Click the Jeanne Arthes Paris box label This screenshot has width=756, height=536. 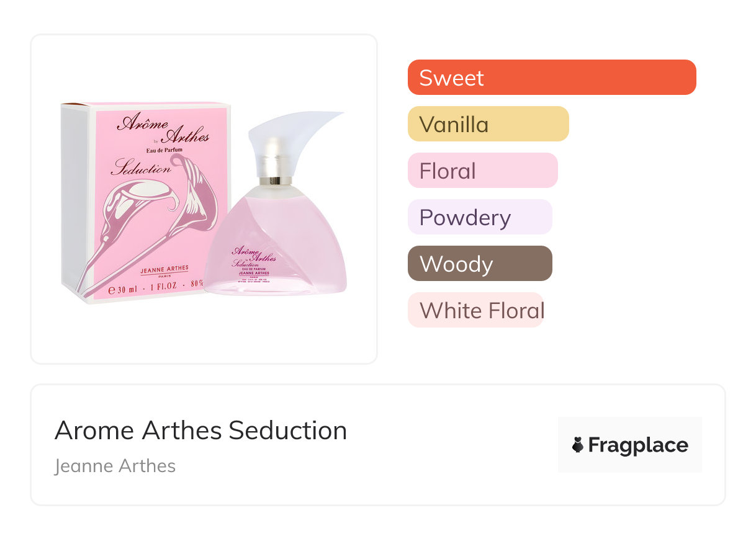(x=164, y=272)
